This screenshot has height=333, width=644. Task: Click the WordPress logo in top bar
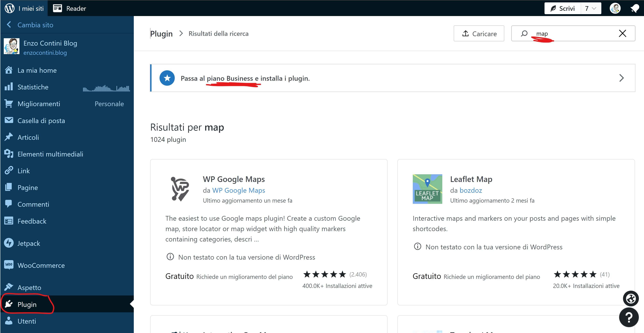[10, 8]
